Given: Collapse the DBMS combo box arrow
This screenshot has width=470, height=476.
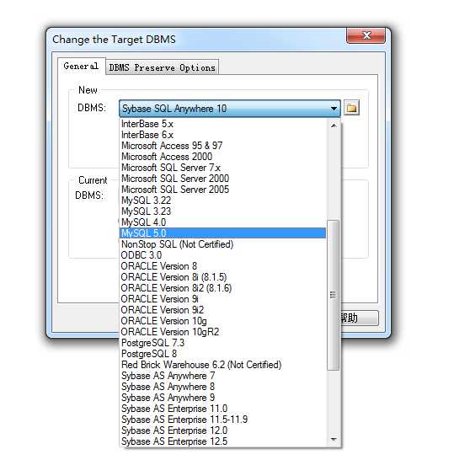Looking at the screenshot, I should 334,109.
